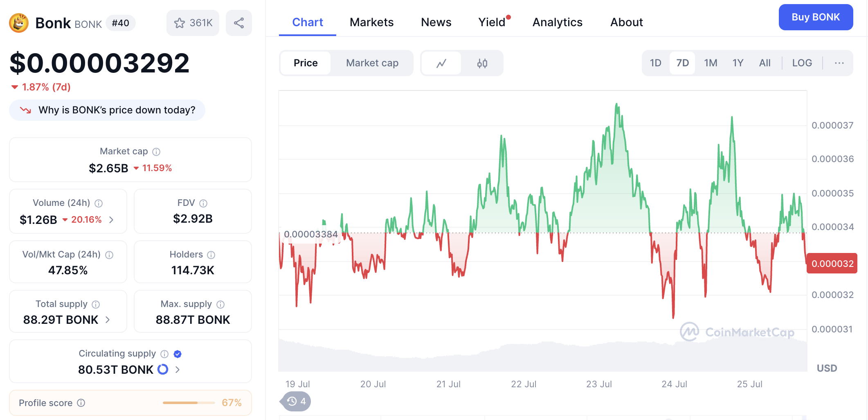Click the #40 rank badge
Image resolution: width=868 pixels, height=420 pixels.
[121, 23]
